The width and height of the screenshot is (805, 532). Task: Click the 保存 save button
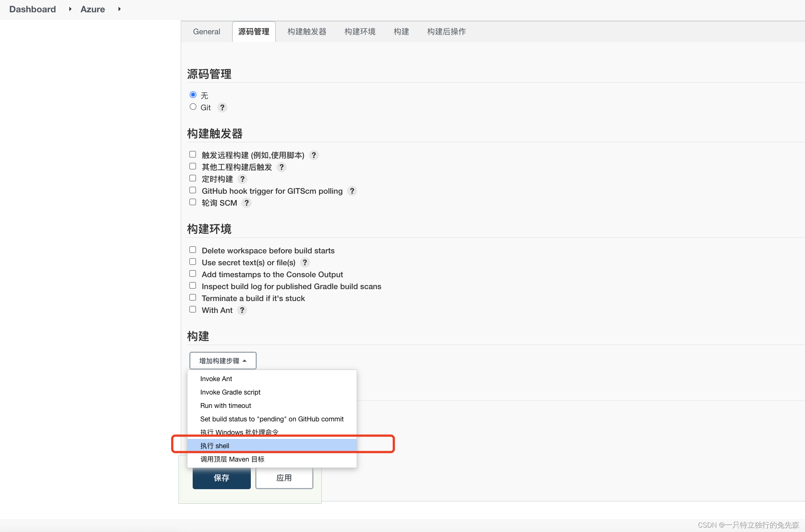222,478
